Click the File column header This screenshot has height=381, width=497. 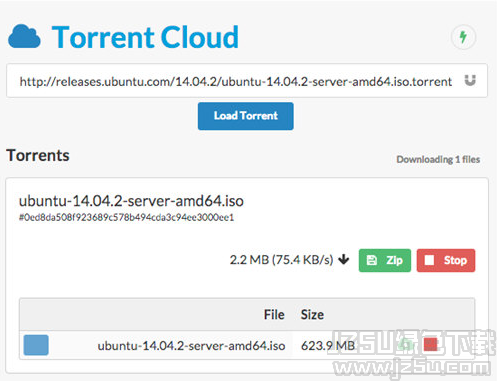[274, 315]
